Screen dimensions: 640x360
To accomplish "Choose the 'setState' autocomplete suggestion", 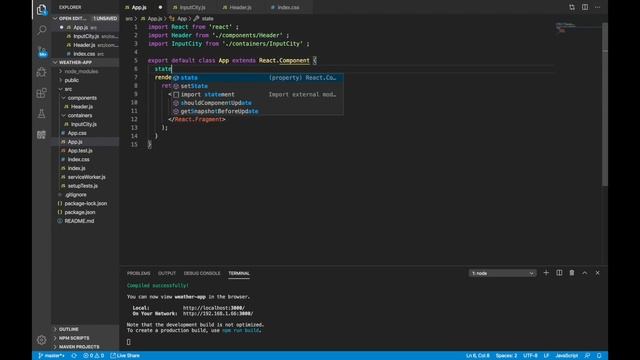I will 257,86.
